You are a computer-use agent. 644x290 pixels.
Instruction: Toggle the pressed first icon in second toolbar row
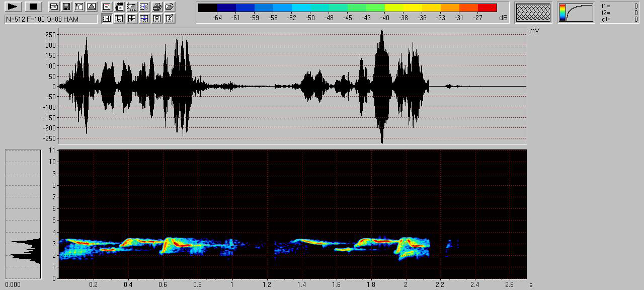(x=107, y=19)
